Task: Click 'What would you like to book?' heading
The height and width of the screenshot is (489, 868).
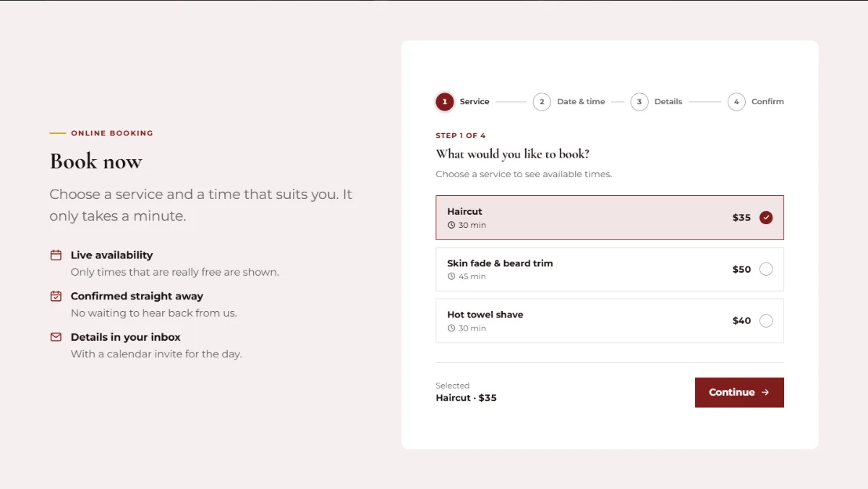Action: 513,154
